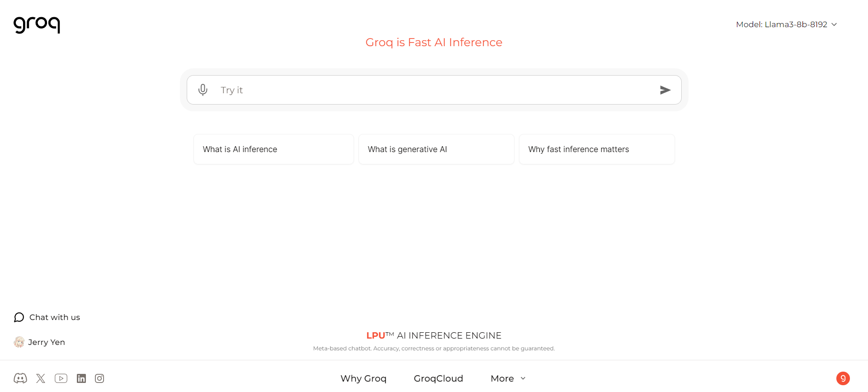Click the Jerry Yen avatar image
This screenshot has height=392, width=868.
(x=19, y=342)
